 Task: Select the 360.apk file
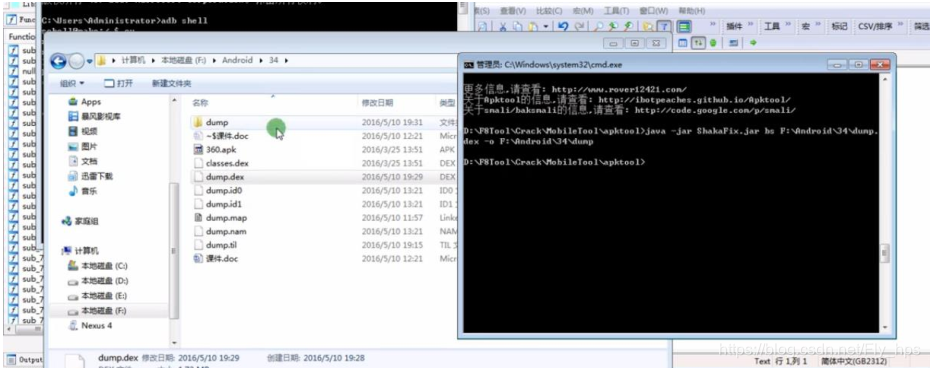coord(215,150)
